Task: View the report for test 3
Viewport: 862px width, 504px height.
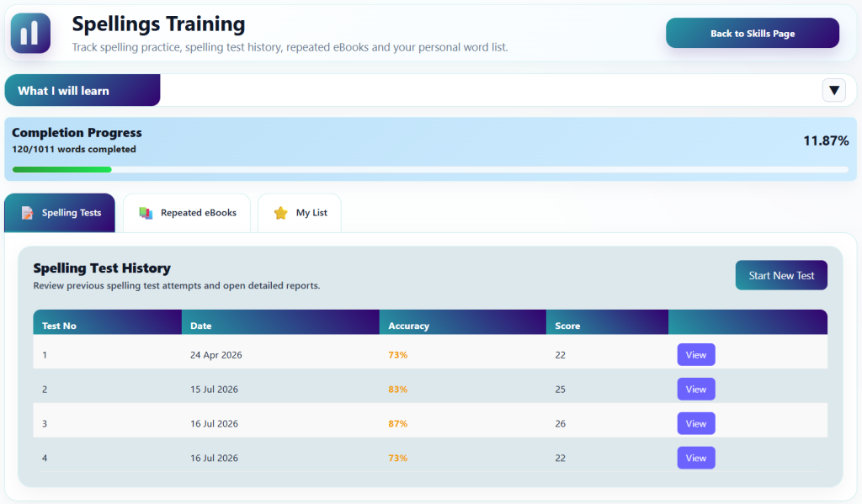Action: [x=696, y=423]
